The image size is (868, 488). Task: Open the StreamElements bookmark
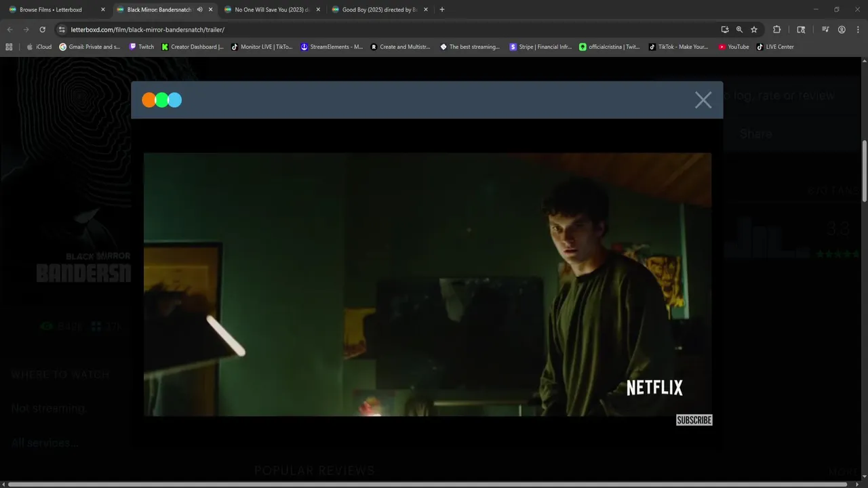[x=332, y=47]
